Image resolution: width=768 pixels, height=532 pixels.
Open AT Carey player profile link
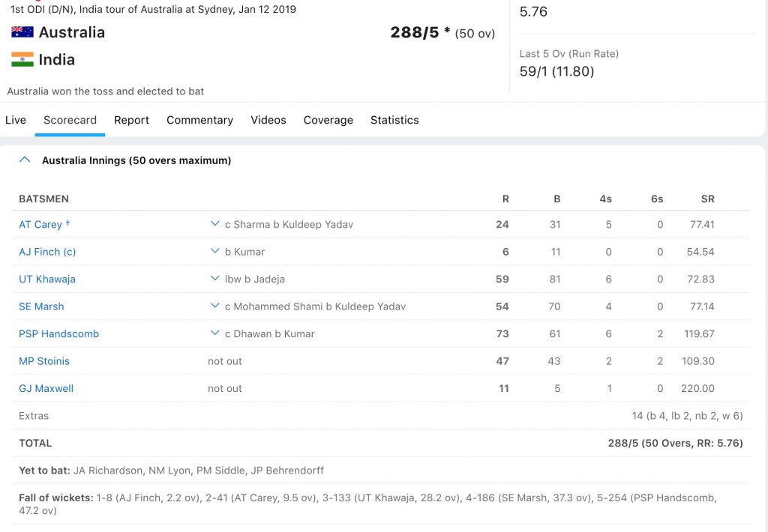(40, 225)
